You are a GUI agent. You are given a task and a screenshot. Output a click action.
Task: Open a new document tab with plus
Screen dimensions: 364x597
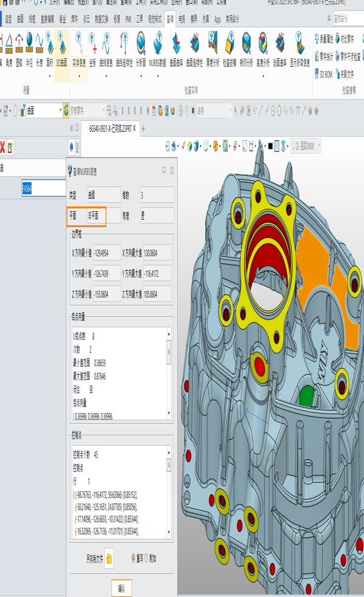(143, 129)
